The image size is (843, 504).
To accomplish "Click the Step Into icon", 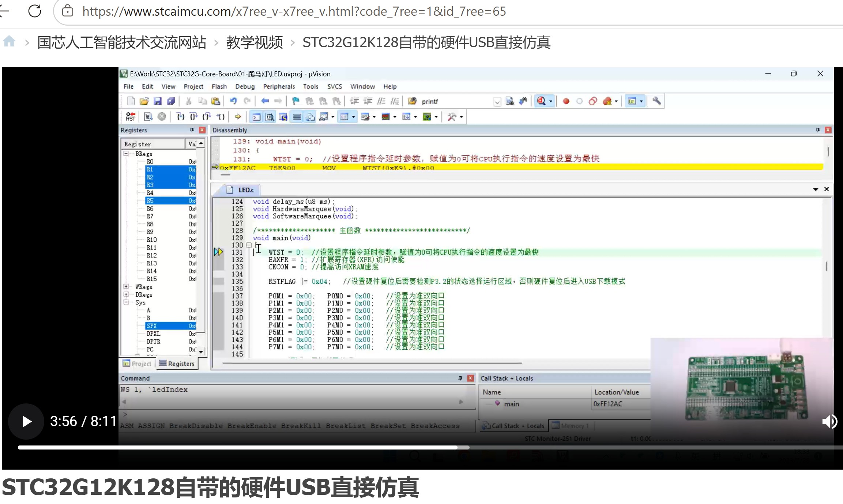I will pyautogui.click(x=180, y=117).
